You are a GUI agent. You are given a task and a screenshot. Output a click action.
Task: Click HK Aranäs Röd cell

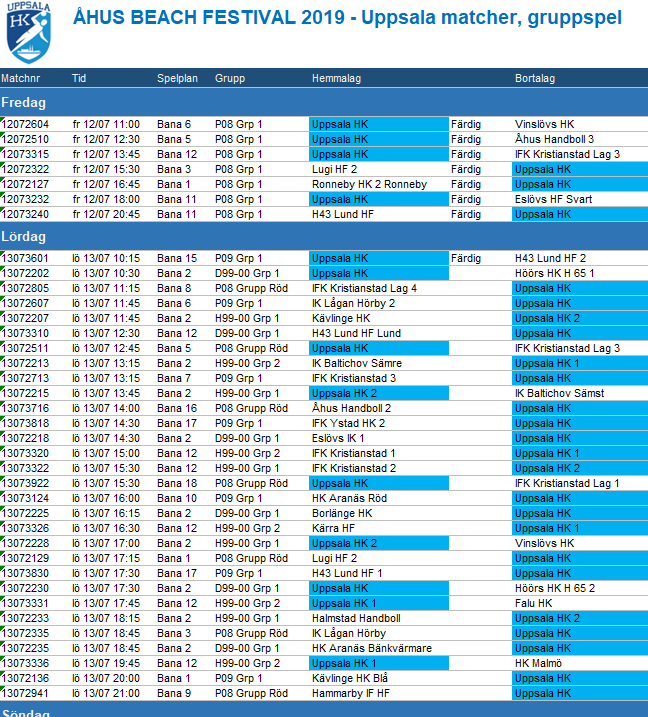(349, 498)
